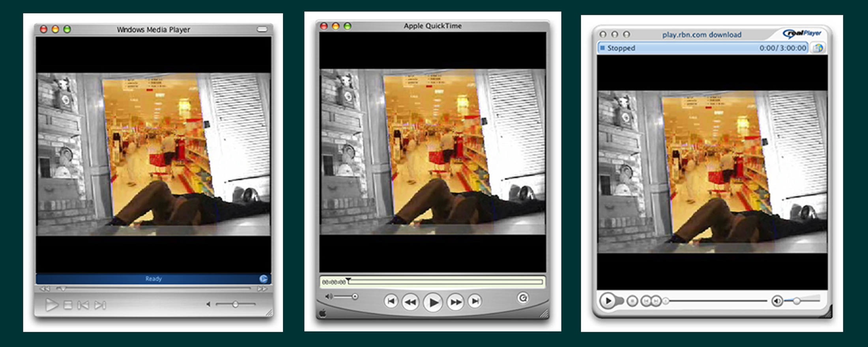868x347 pixels.
Task: Skip to previous track in Windows Media Player
Action: 83,305
